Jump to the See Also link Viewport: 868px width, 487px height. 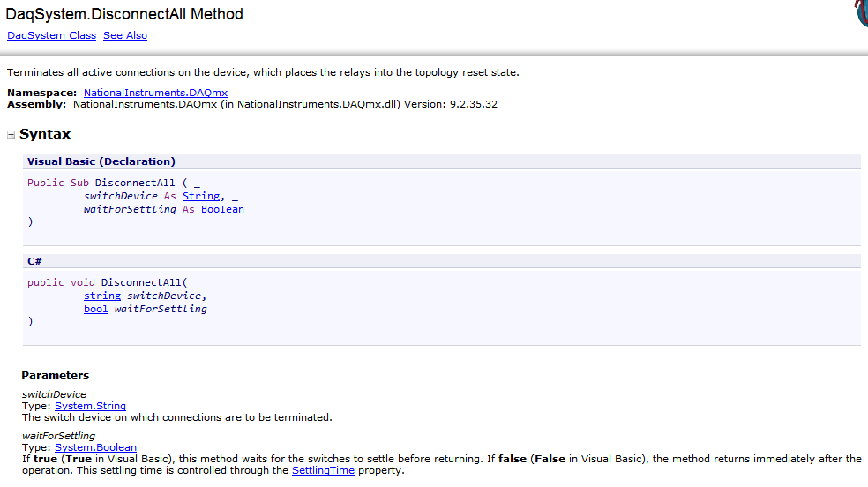(125, 35)
